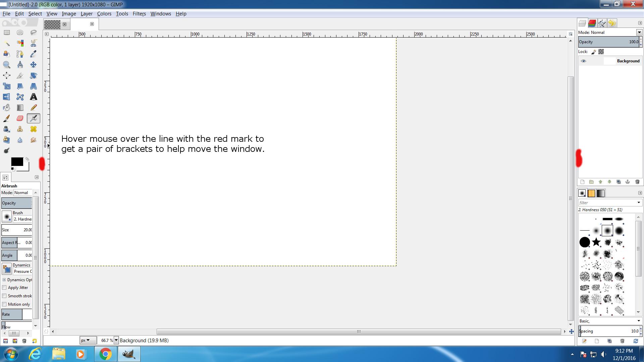Select the Rectangle Select tool

(x=6, y=33)
